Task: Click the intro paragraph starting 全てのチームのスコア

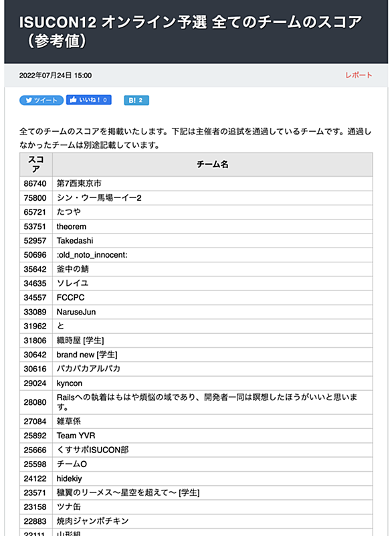Action: tap(195, 139)
